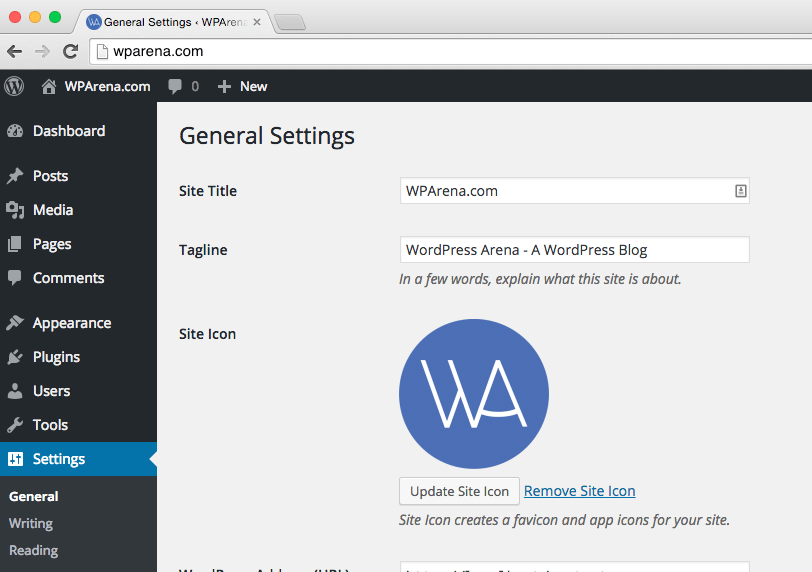
Task: Click the home icon beside WPArena.com
Action: [x=49, y=86]
